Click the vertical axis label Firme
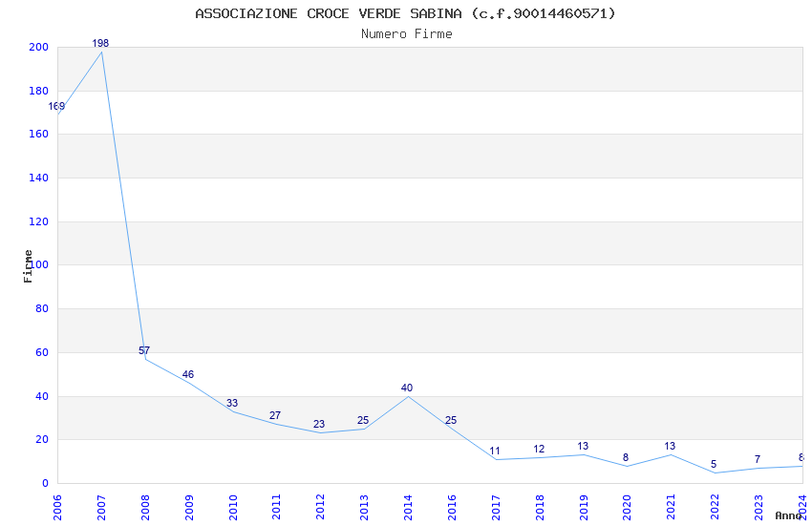The image size is (812, 525). point(28,266)
